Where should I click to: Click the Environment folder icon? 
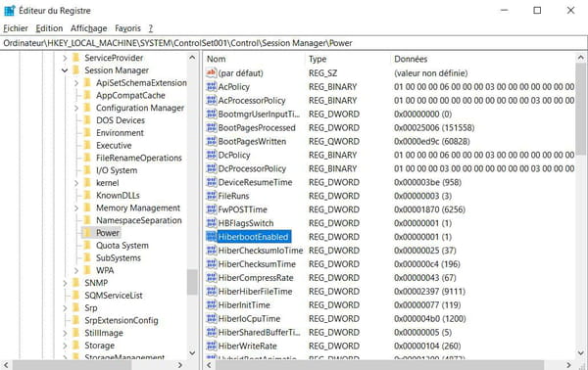[87, 132]
